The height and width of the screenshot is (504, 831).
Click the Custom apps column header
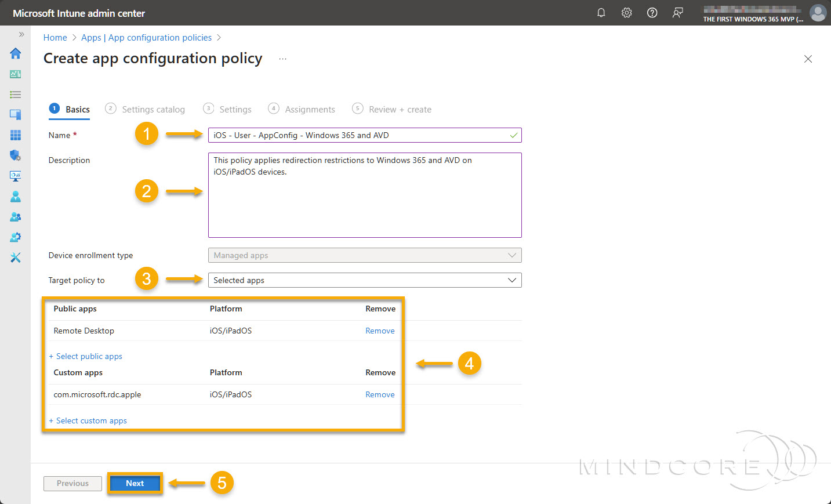click(78, 372)
